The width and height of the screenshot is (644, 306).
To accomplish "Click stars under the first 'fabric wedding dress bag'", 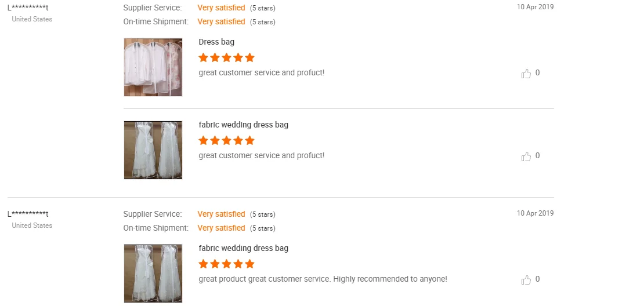I will 226,141.
